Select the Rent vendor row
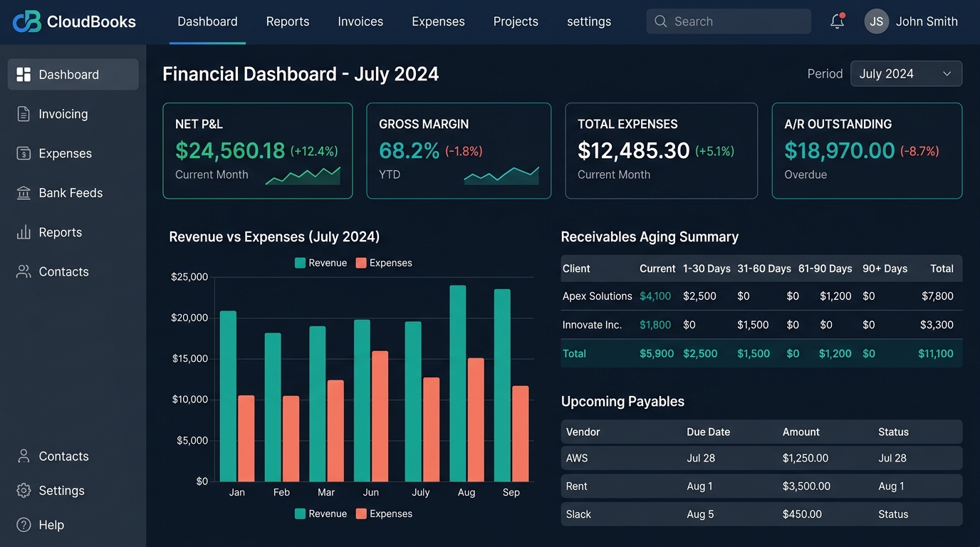980x547 pixels. pos(761,486)
